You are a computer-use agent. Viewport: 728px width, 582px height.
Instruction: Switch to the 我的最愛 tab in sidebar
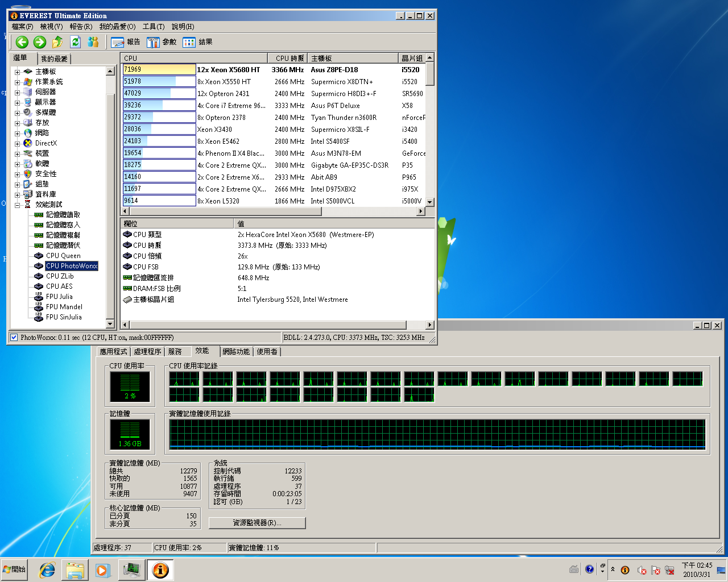[54, 59]
